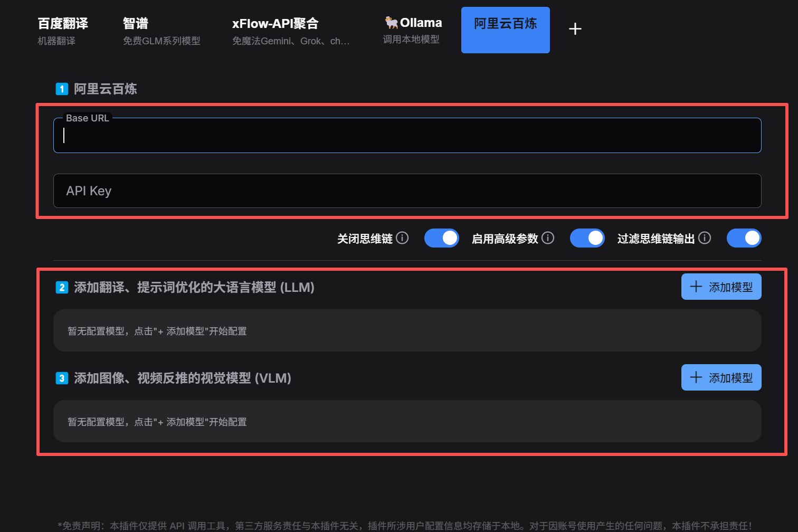The image size is (798, 532).
Task: Toggle the 启用高级参数 switch
Action: [x=587, y=238]
